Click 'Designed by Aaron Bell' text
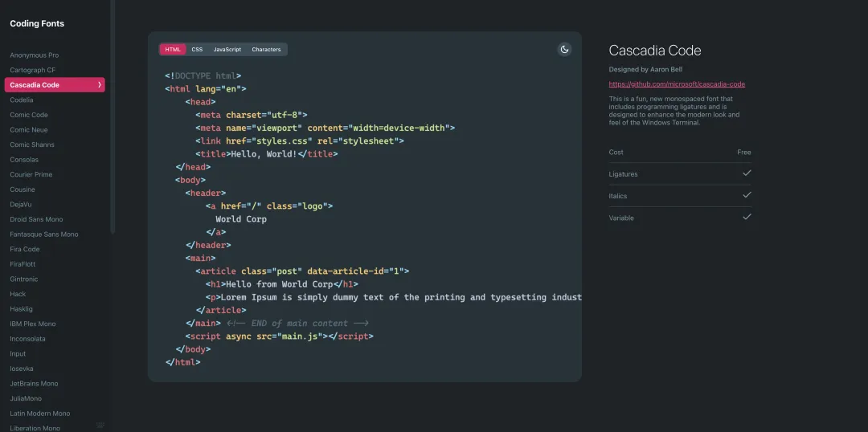The image size is (868, 432). coord(645,70)
